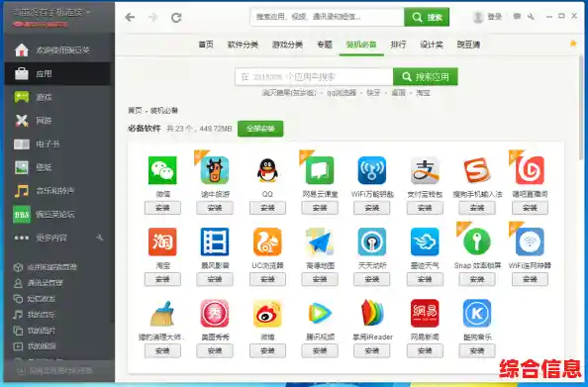Click the install button under UC browser
This screenshot has width=588, height=387.
[267, 279]
